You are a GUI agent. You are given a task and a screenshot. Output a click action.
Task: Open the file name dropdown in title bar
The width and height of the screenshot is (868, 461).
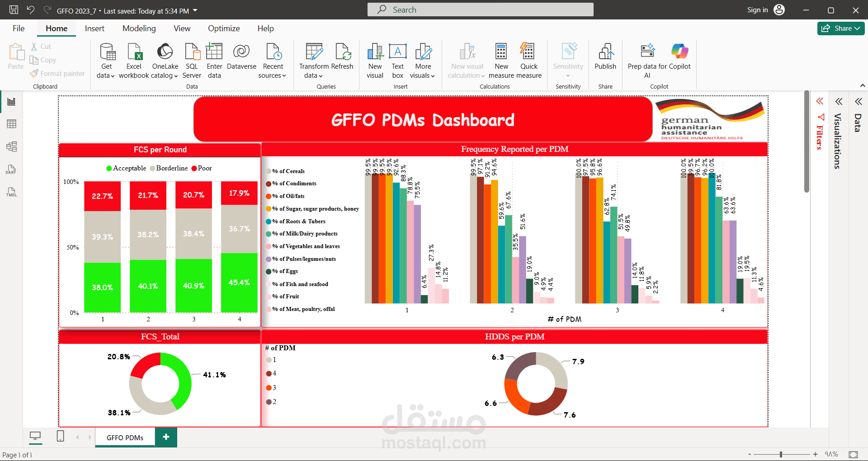tap(195, 10)
